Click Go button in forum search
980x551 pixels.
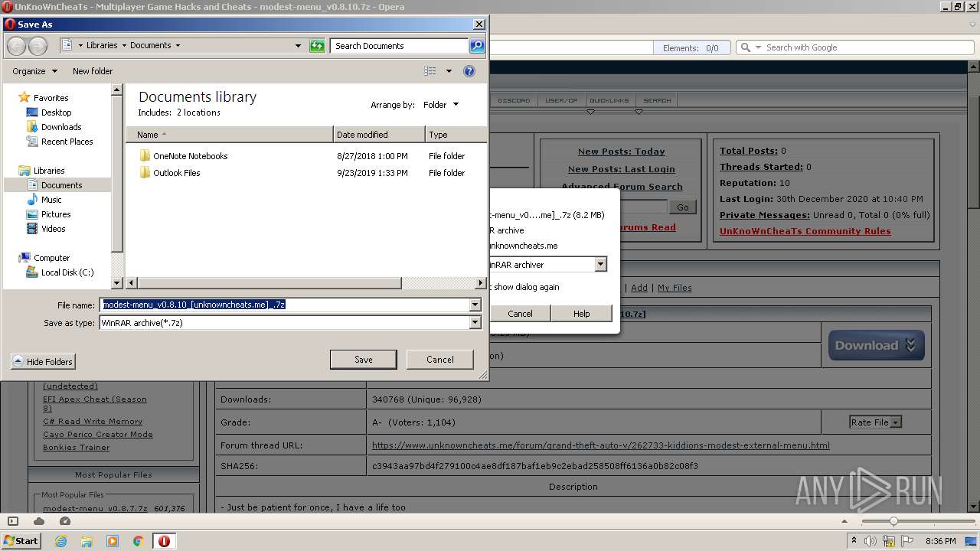(x=682, y=207)
